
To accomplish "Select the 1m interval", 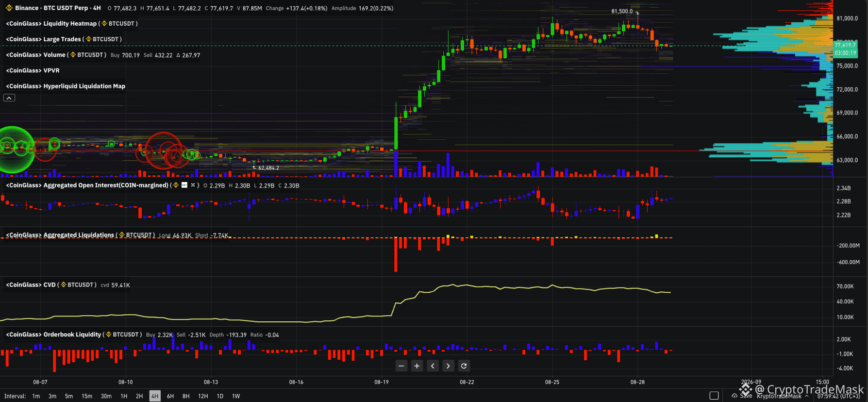I will (x=36, y=396).
